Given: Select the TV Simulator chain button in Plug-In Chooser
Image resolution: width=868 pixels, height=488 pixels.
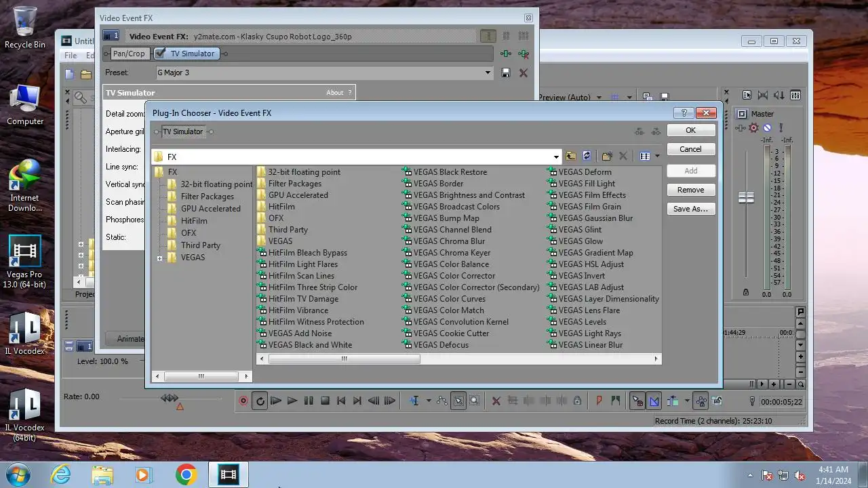Looking at the screenshot, I should (182, 131).
